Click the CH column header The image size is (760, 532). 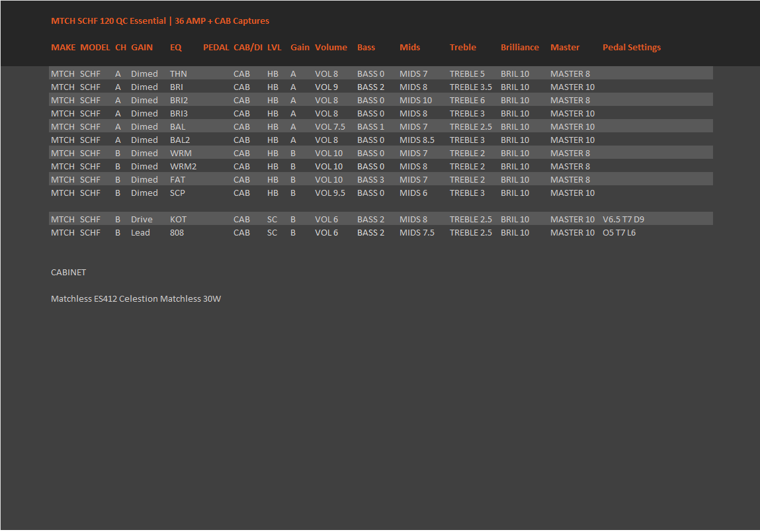[120, 48]
